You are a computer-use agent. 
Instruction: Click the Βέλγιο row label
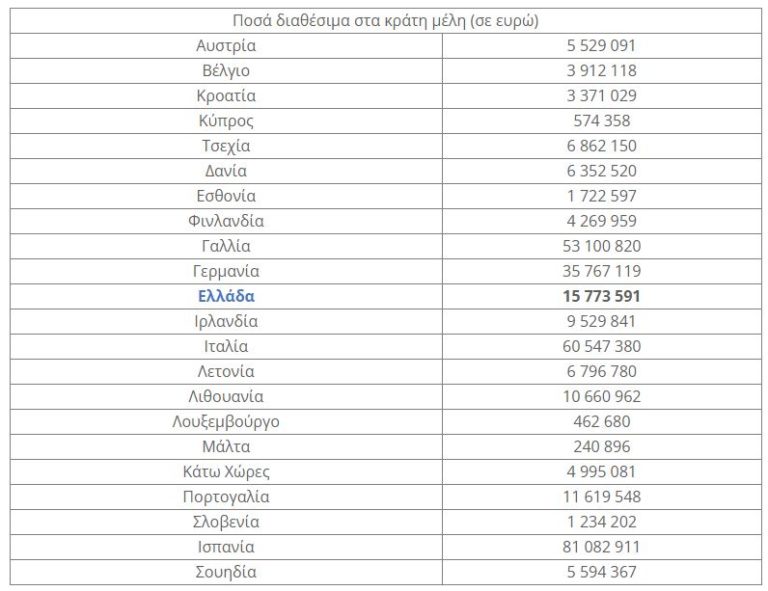[x=226, y=70]
